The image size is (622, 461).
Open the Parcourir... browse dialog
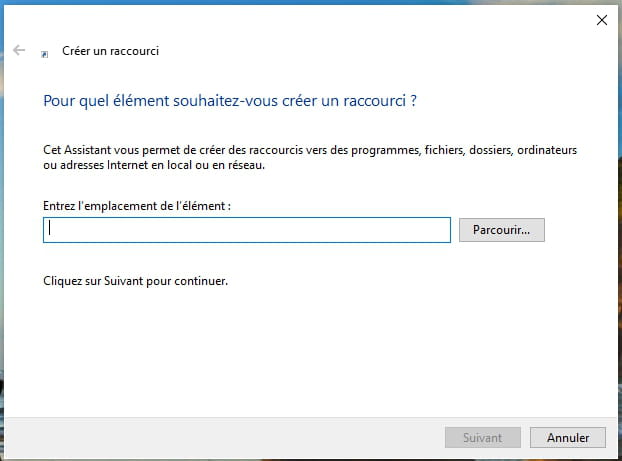(501, 230)
